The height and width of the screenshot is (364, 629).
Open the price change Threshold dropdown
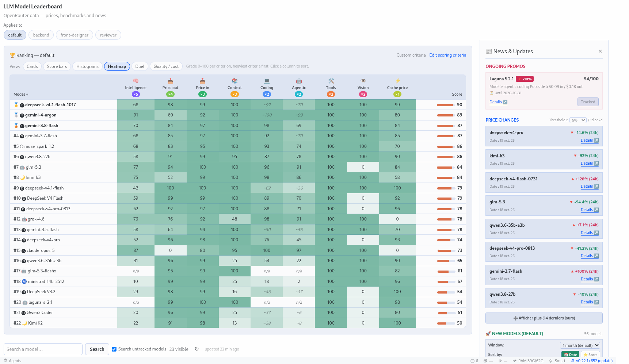click(578, 120)
